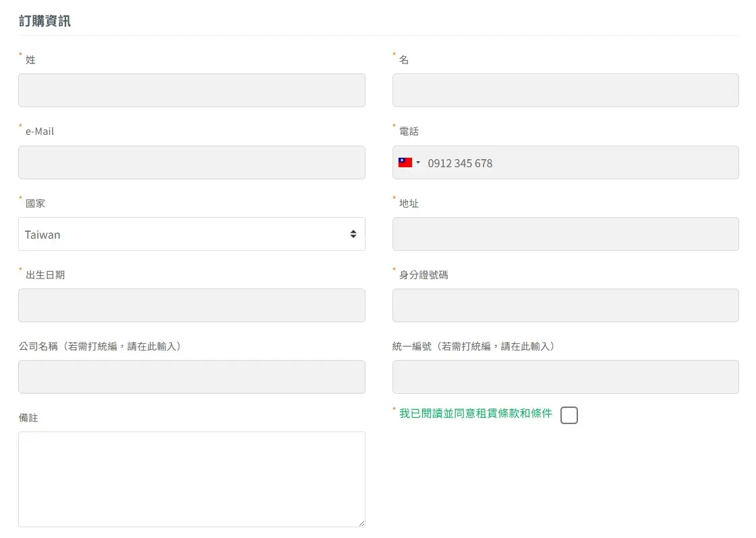The height and width of the screenshot is (538, 756).
Task: Click the 地址 (address) input field
Action: coord(566,234)
